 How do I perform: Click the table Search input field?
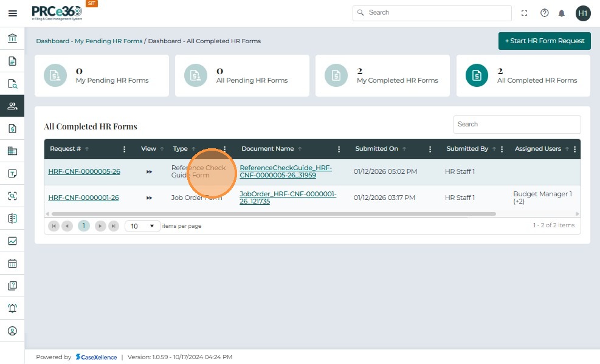pyautogui.click(x=517, y=124)
